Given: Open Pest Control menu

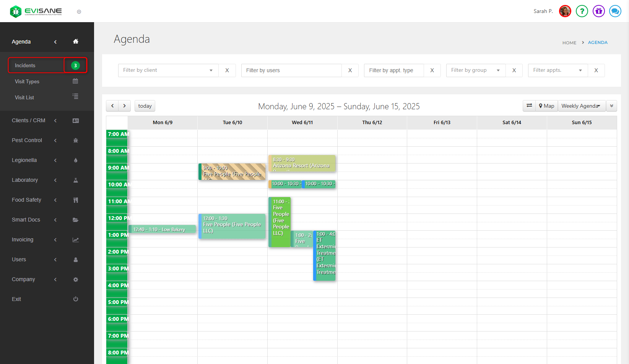Looking at the screenshot, I should (27, 140).
